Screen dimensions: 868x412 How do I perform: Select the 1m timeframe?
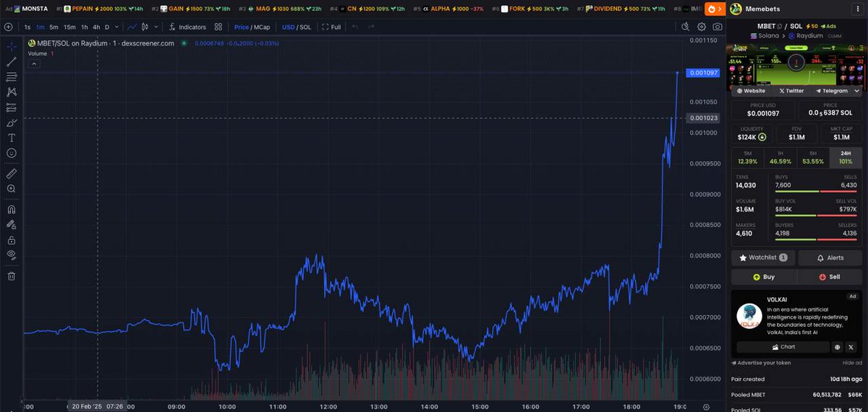[41, 27]
